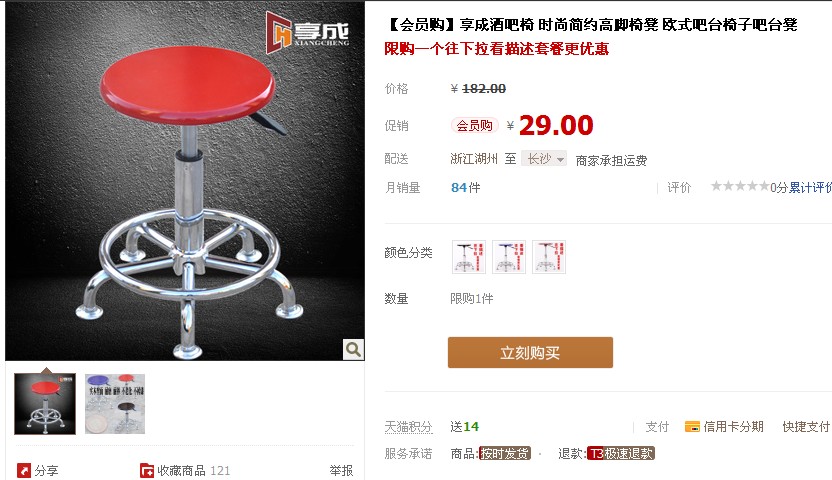Click the red share icon beside 分享
The height and width of the screenshot is (480, 832).
tap(23, 470)
